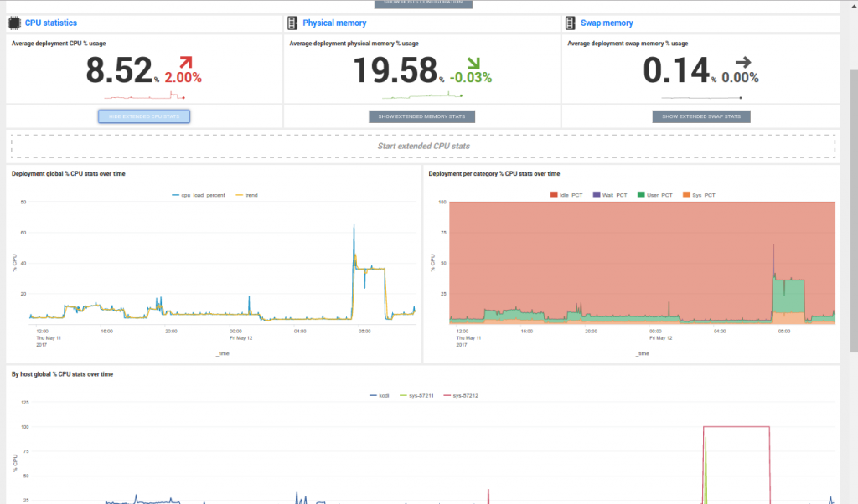The image size is (858, 504).
Task: Toggle the kodi host legend entry
Action: point(379,395)
